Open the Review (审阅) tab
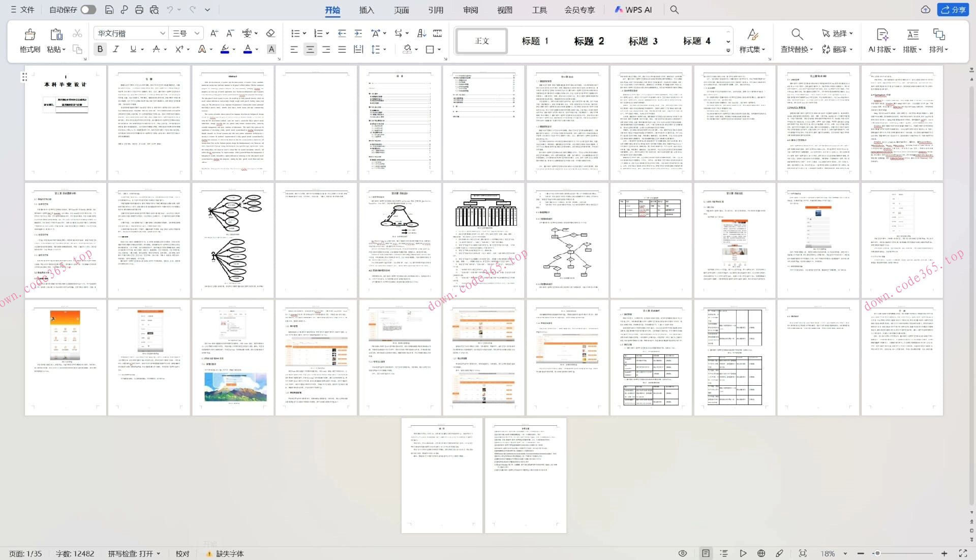 coord(470,10)
